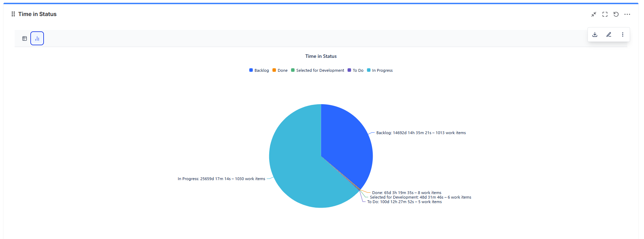Download the chart export
This screenshot has width=644, height=239.
pyautogui.click(x=595, y=34)
